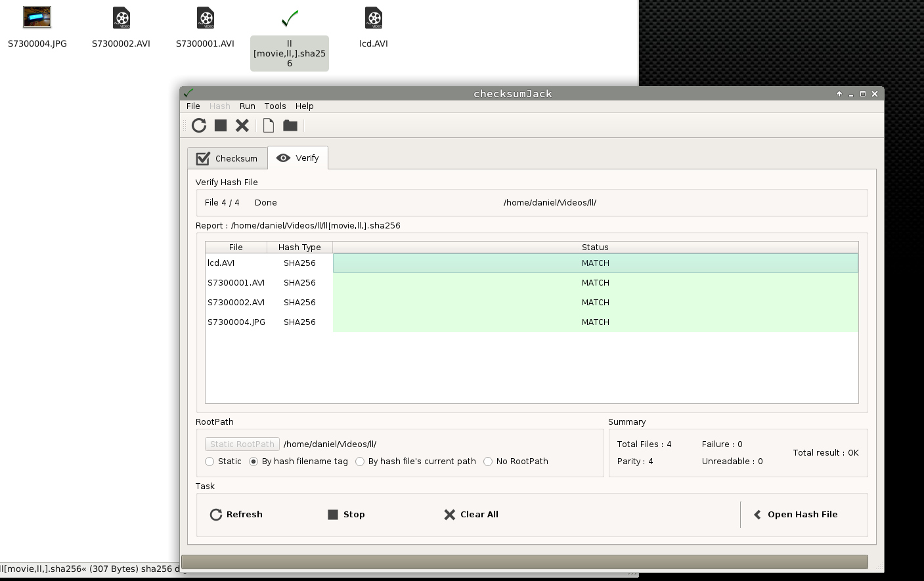Open the Run menu
Screen dimensions: 924x581
pos(248,106)
